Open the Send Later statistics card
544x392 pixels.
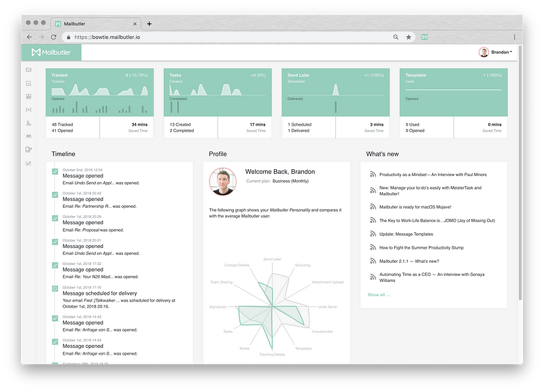point(335,103)
